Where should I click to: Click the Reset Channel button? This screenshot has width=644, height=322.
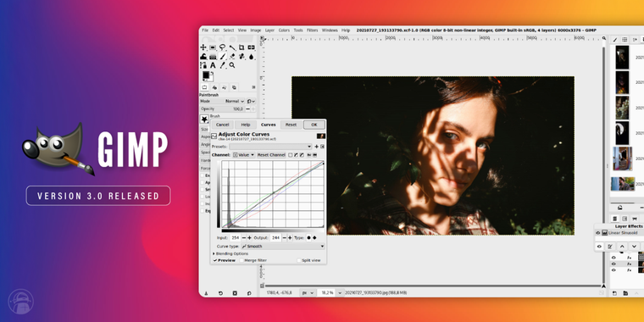[x=271, y=155]
